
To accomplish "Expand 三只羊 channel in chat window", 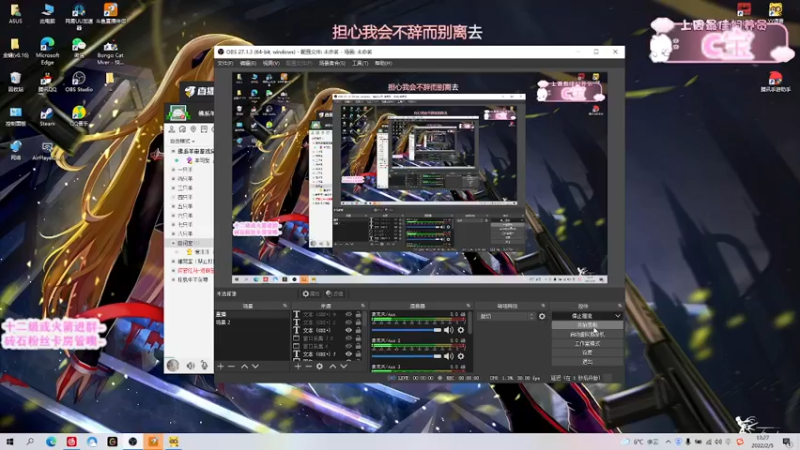I will [x=173, y=188].
